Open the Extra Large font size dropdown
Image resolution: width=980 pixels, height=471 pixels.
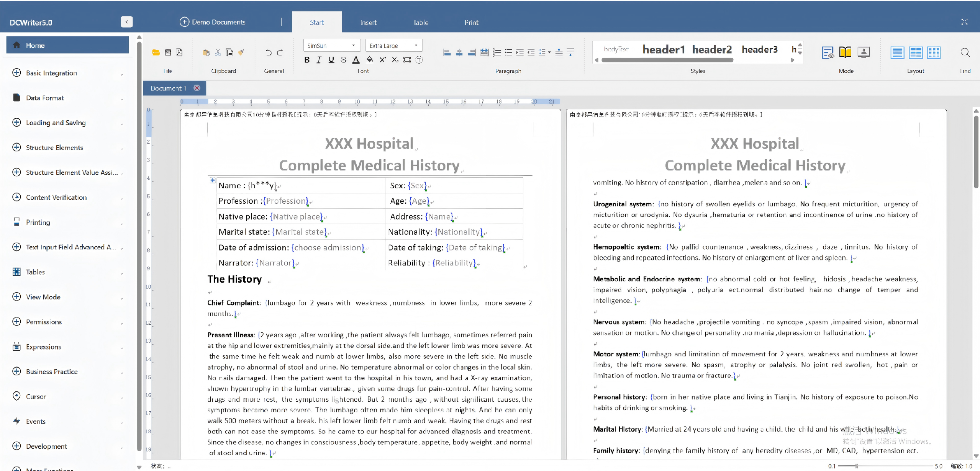tap(394, 46)
